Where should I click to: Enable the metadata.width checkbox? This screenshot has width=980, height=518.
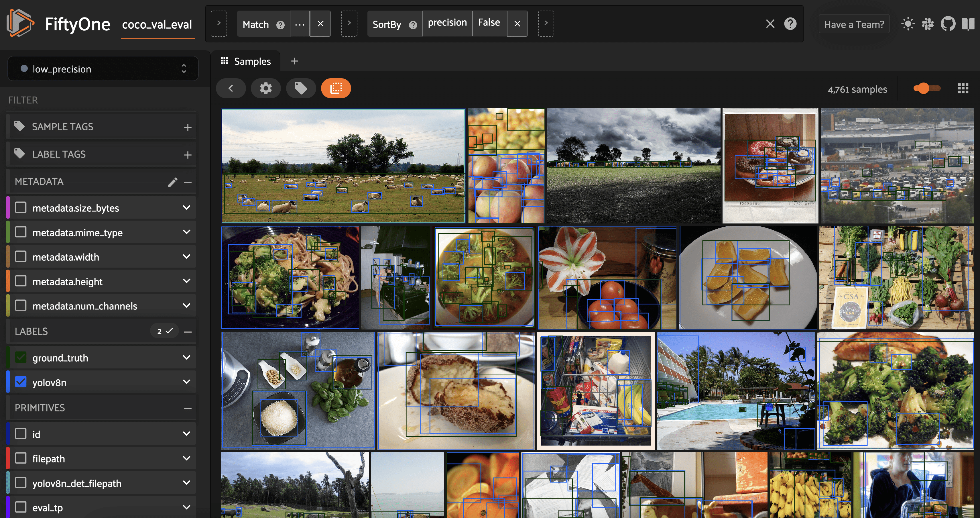[x=21, y=256]
